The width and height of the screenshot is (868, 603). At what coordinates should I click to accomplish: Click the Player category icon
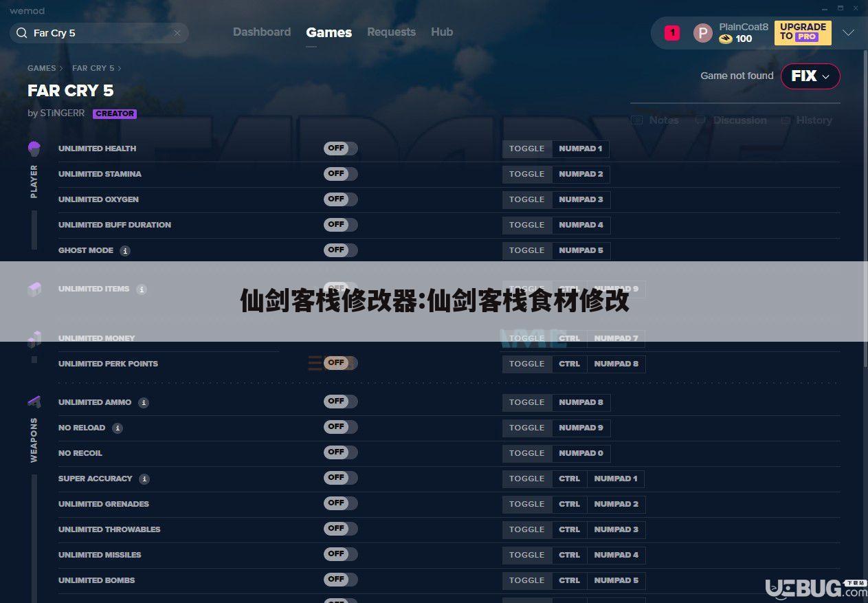[x=34, y=149]
